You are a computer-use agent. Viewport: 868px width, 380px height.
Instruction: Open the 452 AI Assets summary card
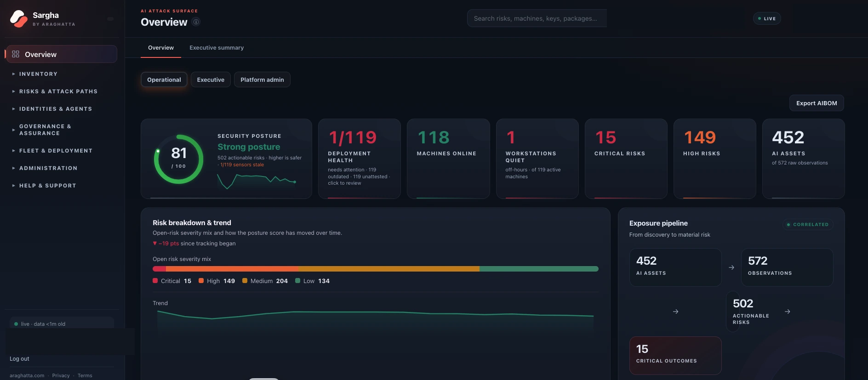click(803, 159)
